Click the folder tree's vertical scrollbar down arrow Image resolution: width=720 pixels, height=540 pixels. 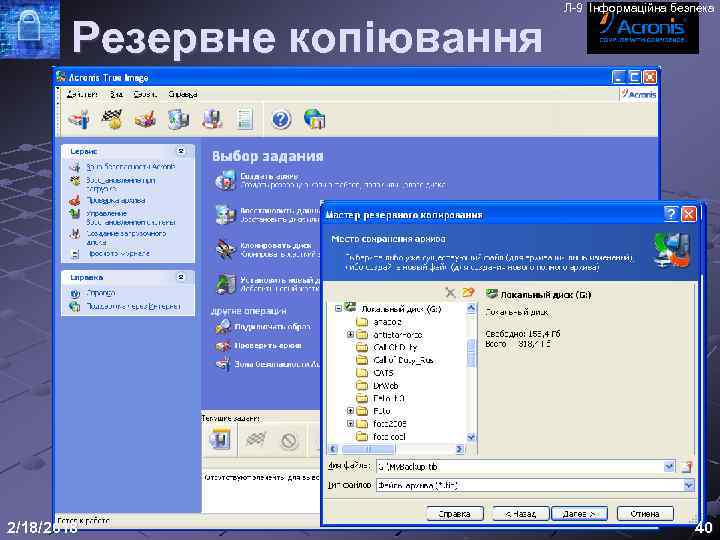coord(471,437)
